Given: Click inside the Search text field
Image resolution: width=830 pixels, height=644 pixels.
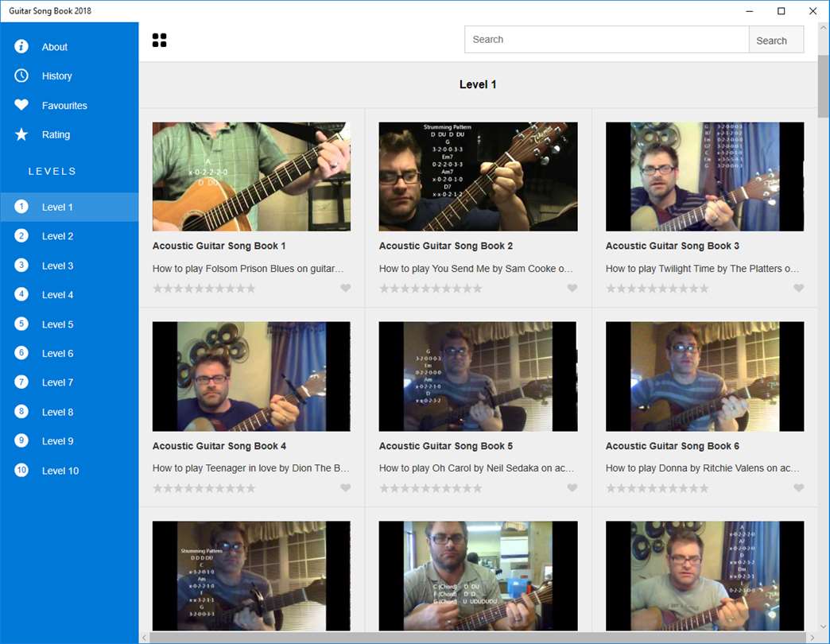Looking at the screenshot, I should pos(607,40).
